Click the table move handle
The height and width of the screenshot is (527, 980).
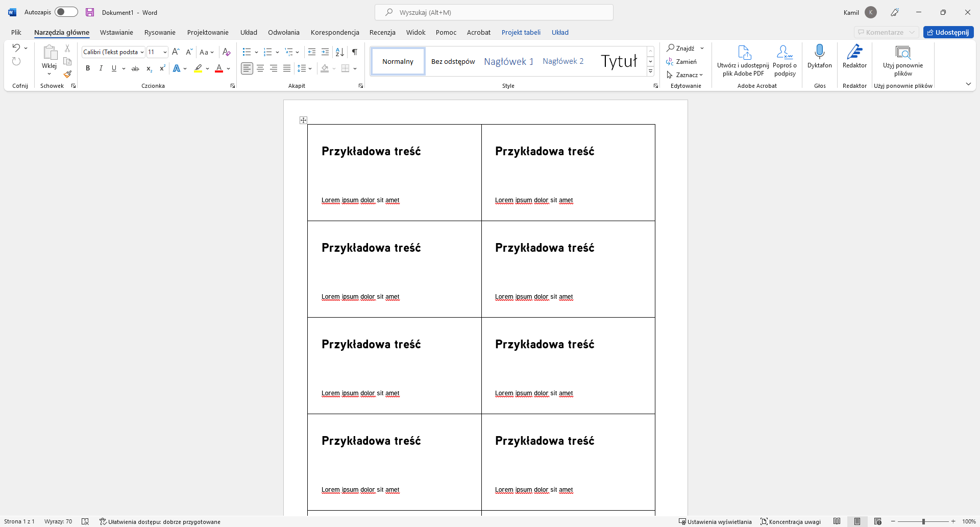303,120
